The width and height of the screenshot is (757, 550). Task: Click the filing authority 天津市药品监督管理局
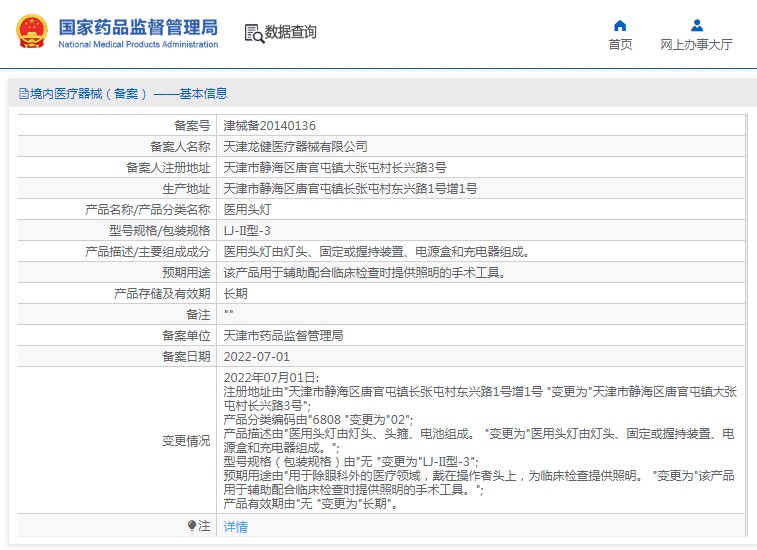point(283,335)
